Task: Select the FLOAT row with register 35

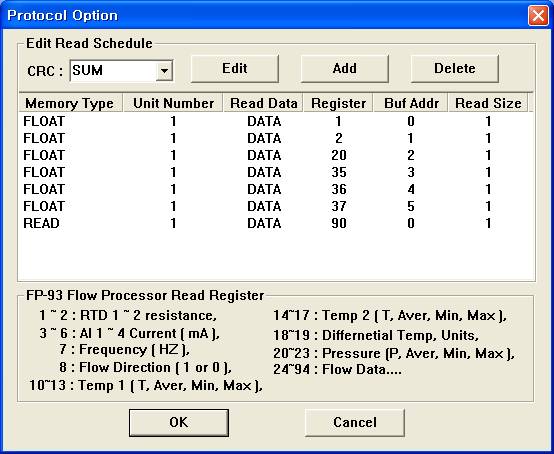Action: (276, 172)
